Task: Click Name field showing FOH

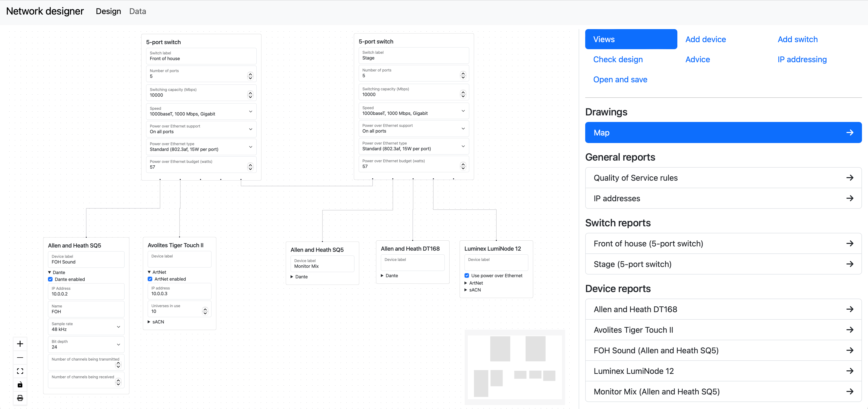Action: (86, 309)
